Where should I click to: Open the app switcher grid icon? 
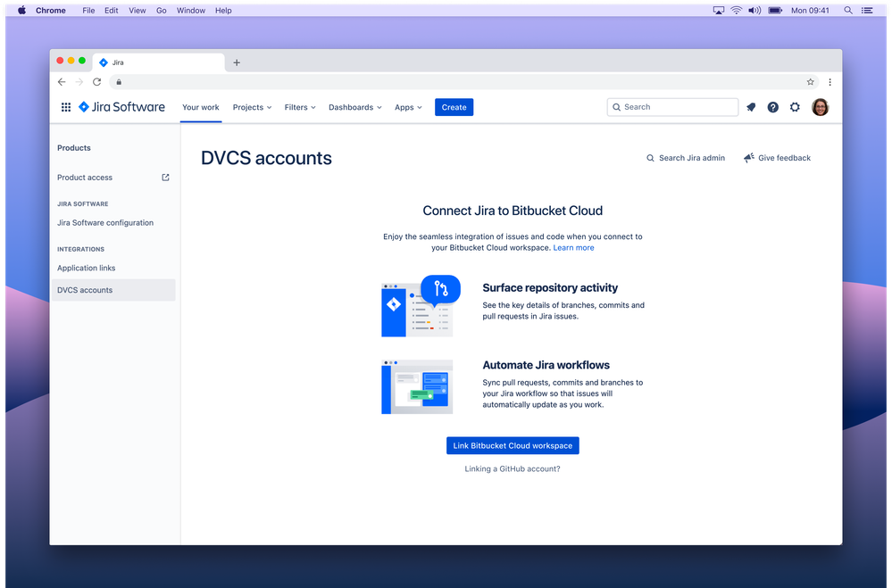point(66,107)
